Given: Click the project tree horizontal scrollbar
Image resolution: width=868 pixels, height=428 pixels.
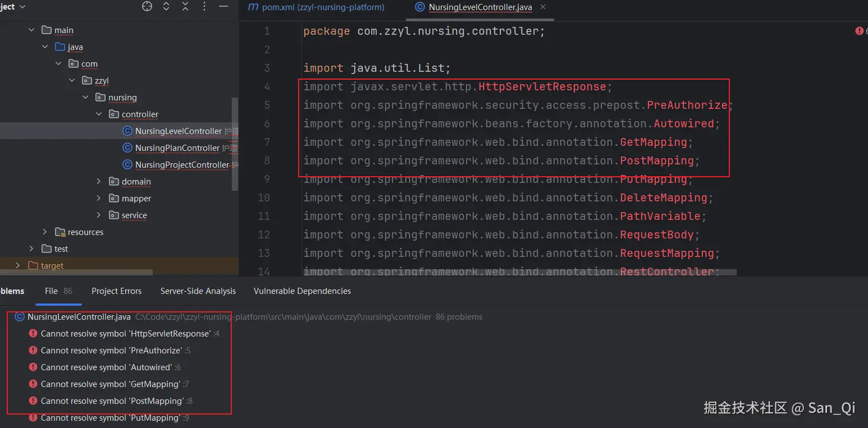Looking at the screenshot, I should click(76, 273).
